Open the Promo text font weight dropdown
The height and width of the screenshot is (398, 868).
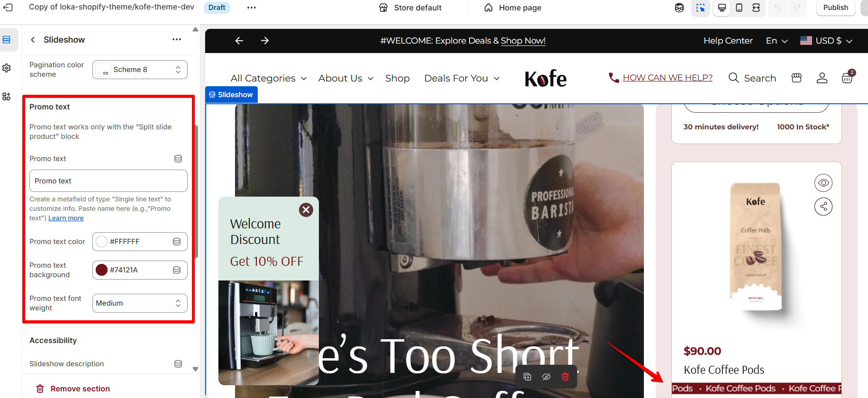tap(140, 303)
